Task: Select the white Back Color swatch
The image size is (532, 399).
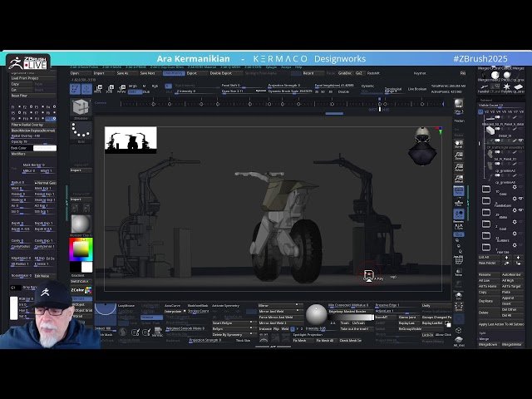Action: (x=45, y=148)
